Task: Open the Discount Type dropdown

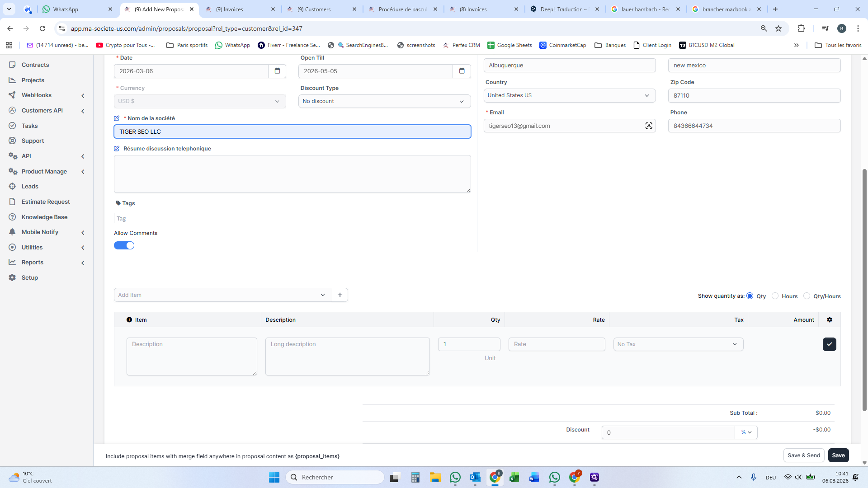Action: pyautogui.click(x=384, y=101)
